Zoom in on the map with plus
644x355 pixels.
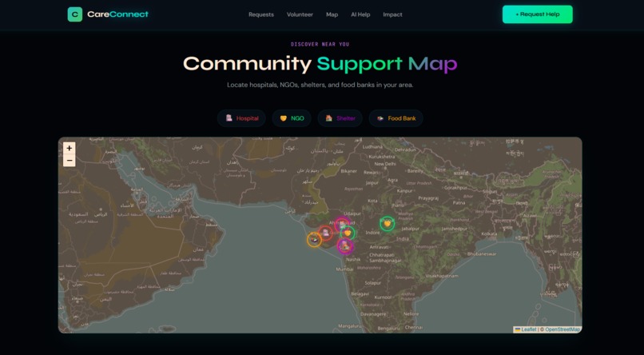point(70,149)
